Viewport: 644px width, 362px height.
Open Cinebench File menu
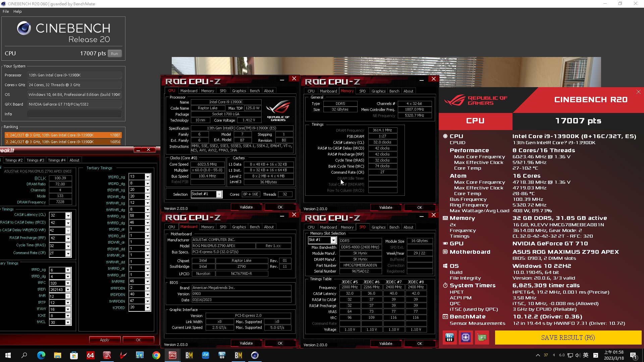pyautogui.click(x=6, y=11)
